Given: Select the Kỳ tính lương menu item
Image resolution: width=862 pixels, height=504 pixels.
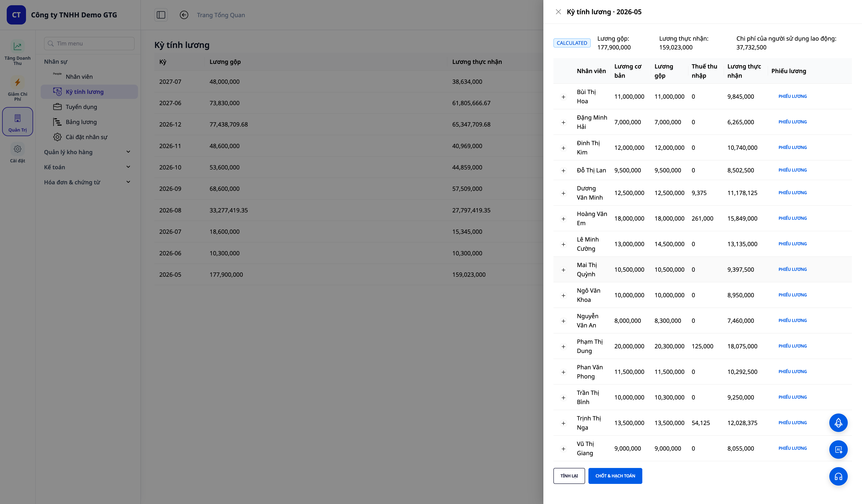Looking at the screenshot, I should click(89, 92).
